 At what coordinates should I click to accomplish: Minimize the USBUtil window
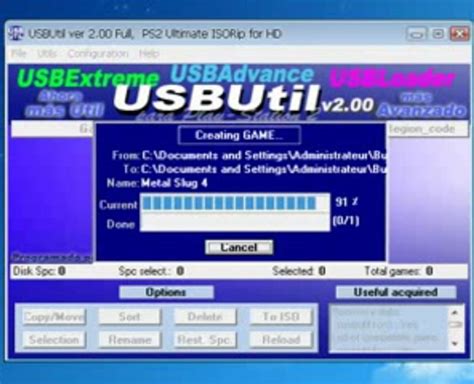click(x=416, y=34)
